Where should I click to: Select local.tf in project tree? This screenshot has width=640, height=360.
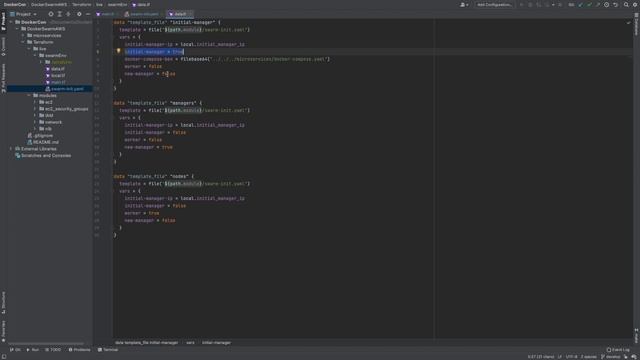[x=55, y=76]
